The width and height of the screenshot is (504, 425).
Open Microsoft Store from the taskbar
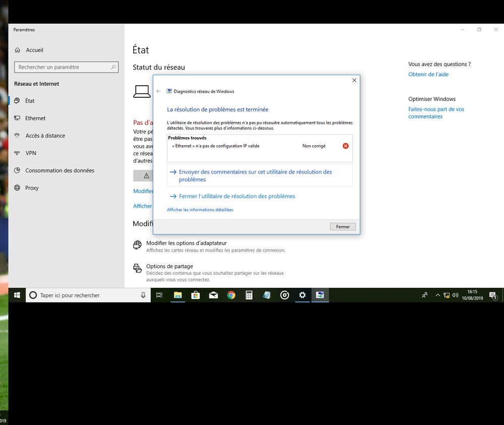pyautogui.click(x=195, y=295)
